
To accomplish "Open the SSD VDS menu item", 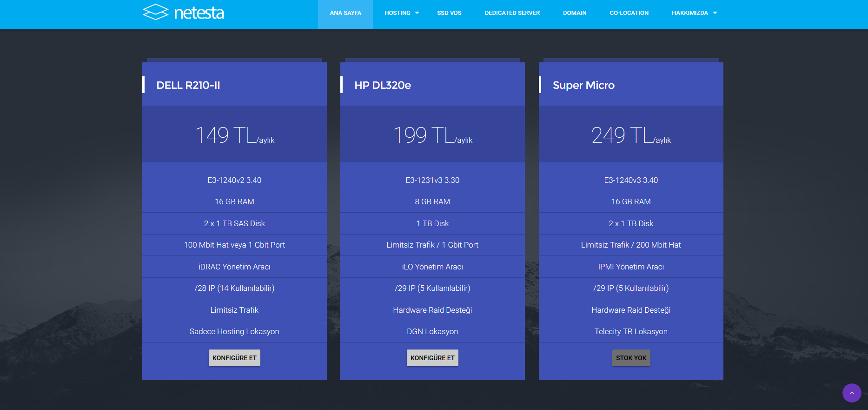I will (x=449, y=13).
